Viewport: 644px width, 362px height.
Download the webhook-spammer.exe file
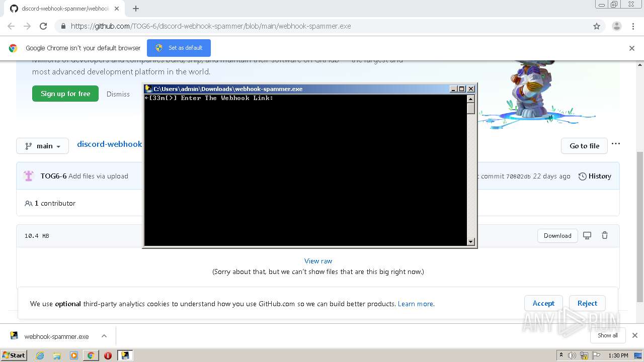[x=557, y=235]
